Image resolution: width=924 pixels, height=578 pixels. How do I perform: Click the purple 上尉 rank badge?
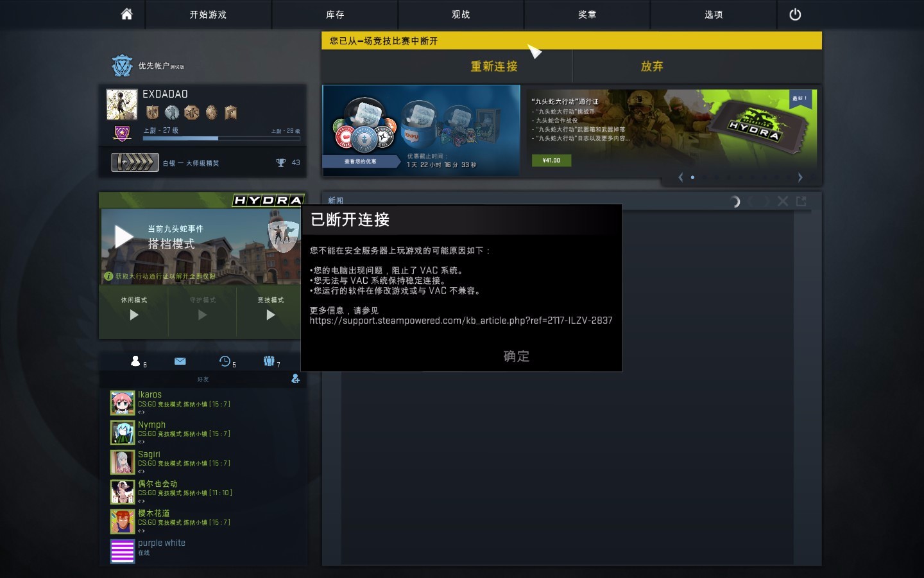click(122, 133)
